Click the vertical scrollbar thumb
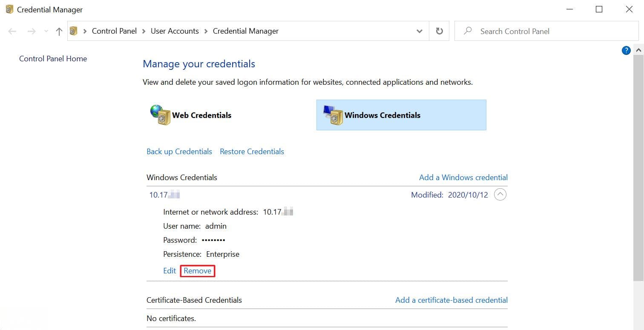Screen dimensions: 644x330 pyautogui.click(x=638, y=168)
